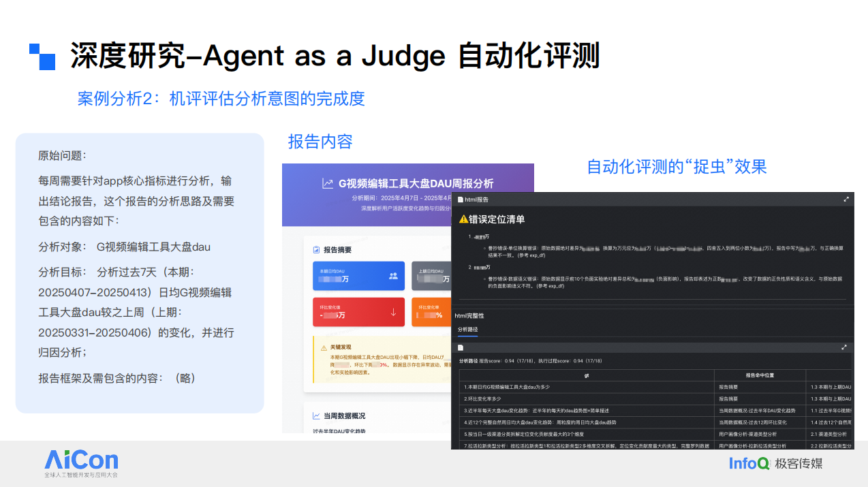Image resolution: width=868 pixels, height=487 pixels.
Task: Open the 上期日均DAU gray card
Action: click(432, 276)
